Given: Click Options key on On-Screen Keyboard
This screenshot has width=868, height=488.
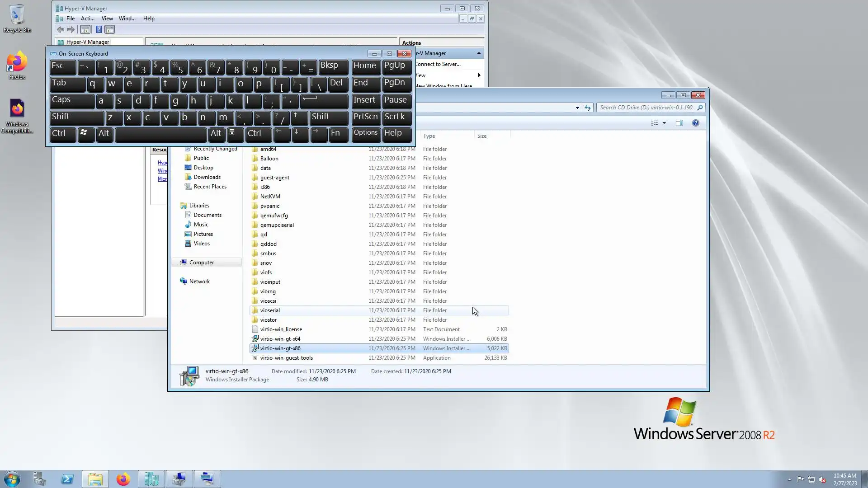Looking at the screenshot, I should [x=365, y=134].
